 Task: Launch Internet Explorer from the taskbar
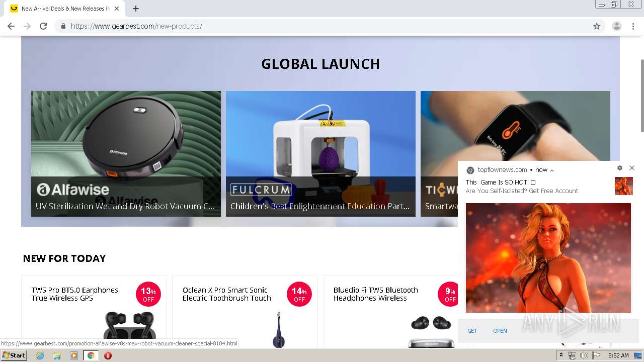click(40, 355)
